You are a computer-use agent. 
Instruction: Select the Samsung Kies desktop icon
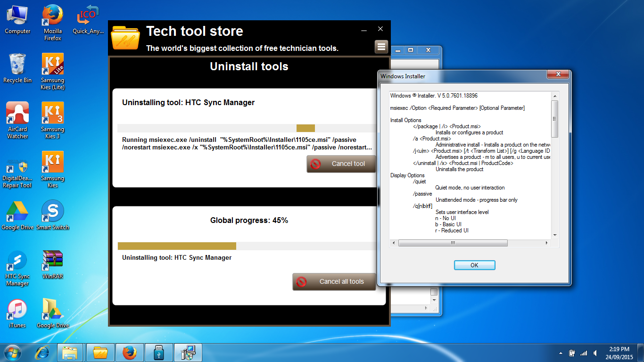[x=53, y=170]
